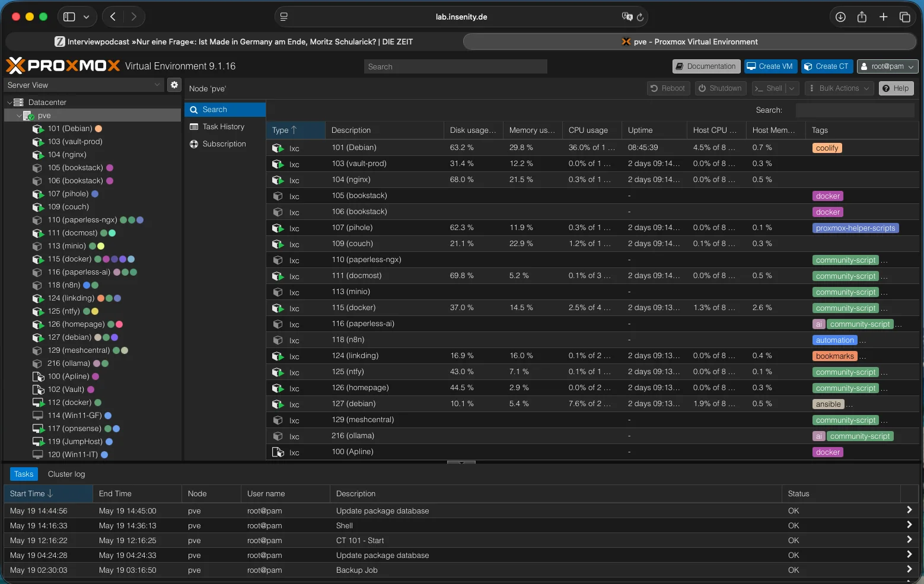
Task: Click the pve node icon in tree
Action: (x=28, y=116)
